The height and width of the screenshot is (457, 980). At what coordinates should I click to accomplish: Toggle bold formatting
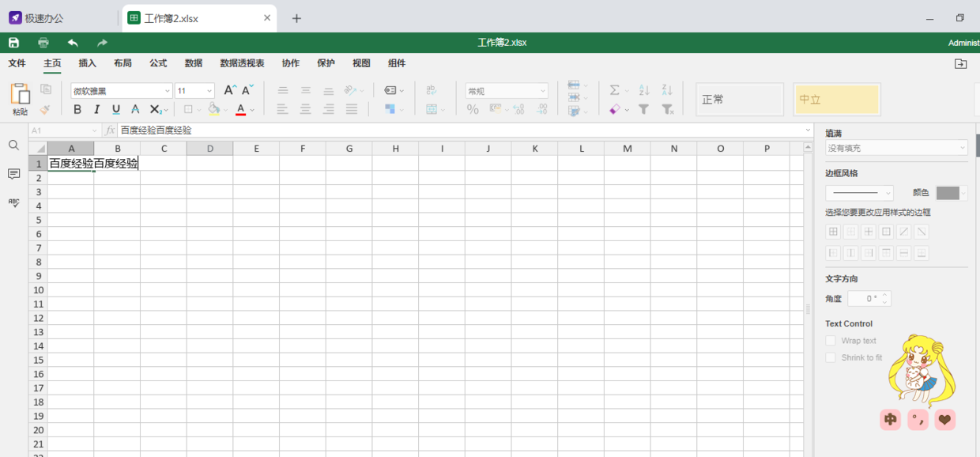click(x=77, y=110)
